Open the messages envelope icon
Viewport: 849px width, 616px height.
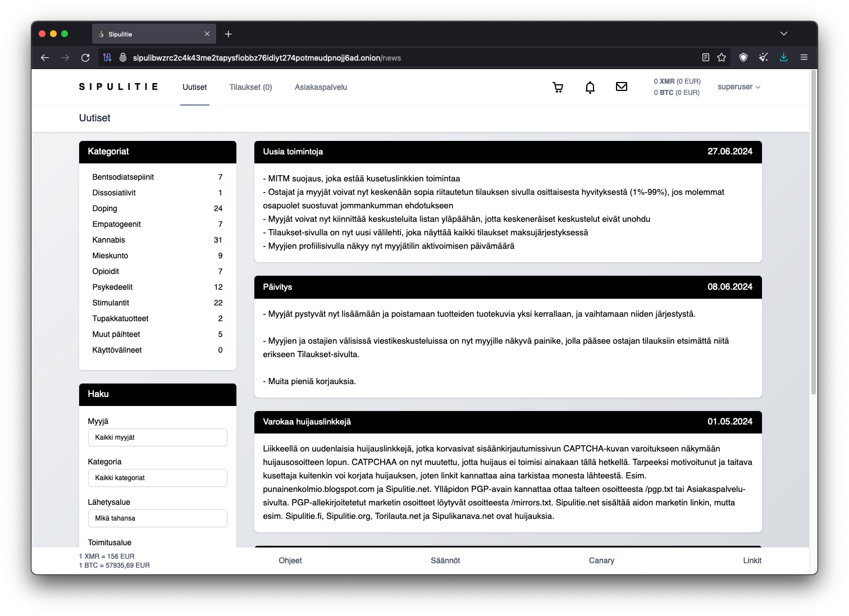click(621, 86)
